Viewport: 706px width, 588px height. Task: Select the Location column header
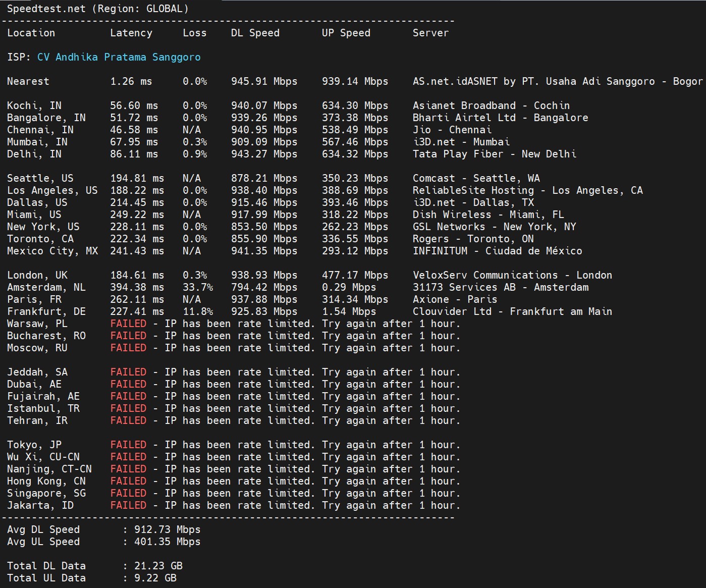31,33
